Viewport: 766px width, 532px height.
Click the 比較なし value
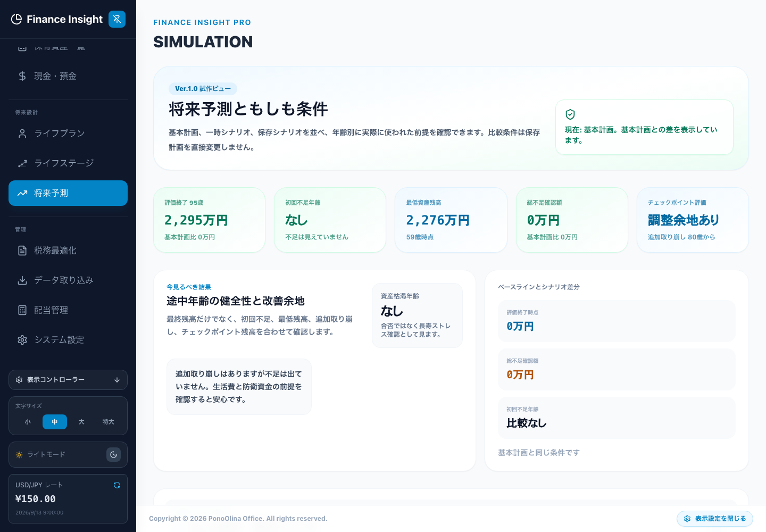click(527, 423)
